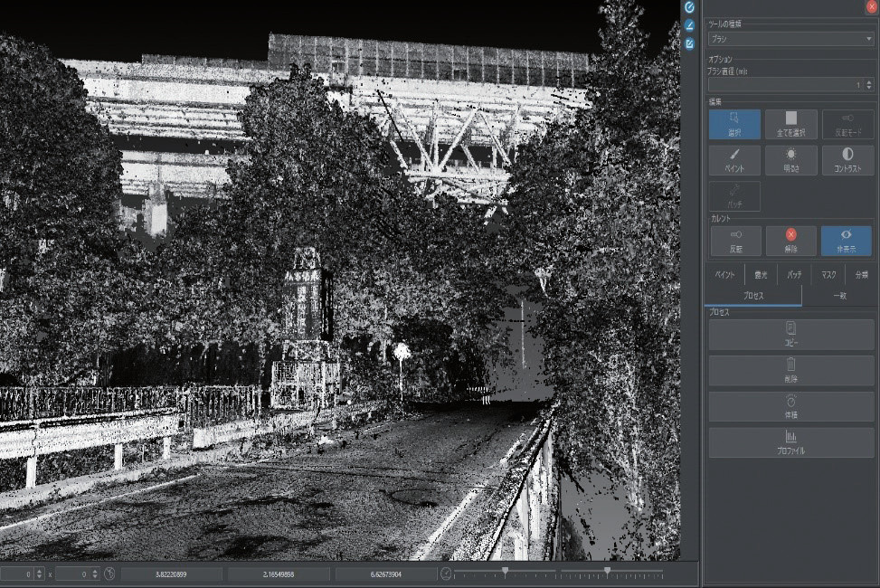This screenshot has height=588, width=880.
Task: Switch to the 一致 tab
Action: pos(839,296)
